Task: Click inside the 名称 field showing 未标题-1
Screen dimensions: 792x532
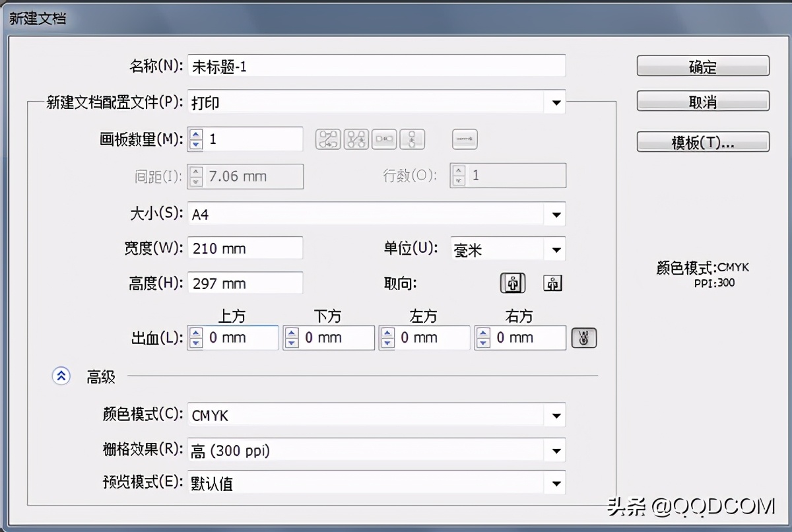Action: [376, 65]
